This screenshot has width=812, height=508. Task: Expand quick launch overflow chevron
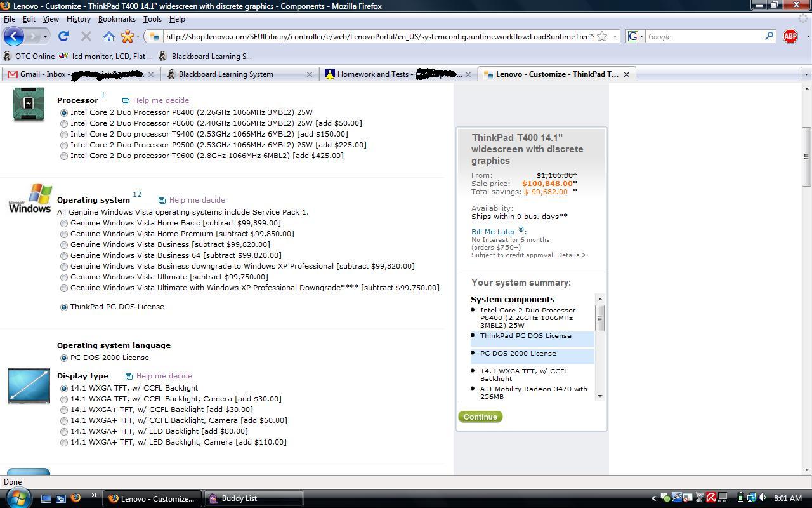tap(95, 495)
